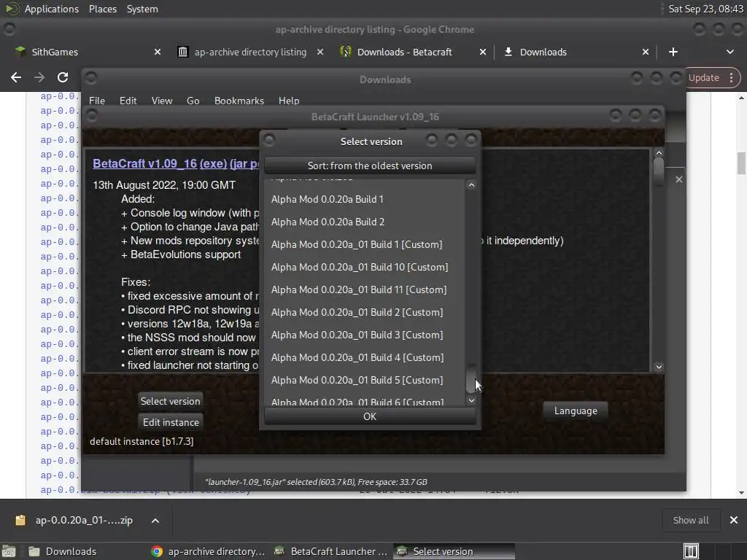This screenshot has width=747, height=560.
Task: Open Bookmarks menu in Downloads file manager
Action: pyautogui.click(x=239, y=101)
